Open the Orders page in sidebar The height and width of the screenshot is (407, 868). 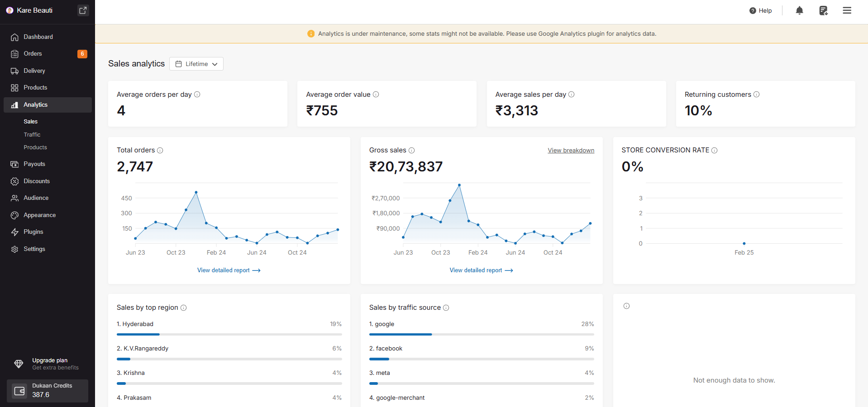33,54
